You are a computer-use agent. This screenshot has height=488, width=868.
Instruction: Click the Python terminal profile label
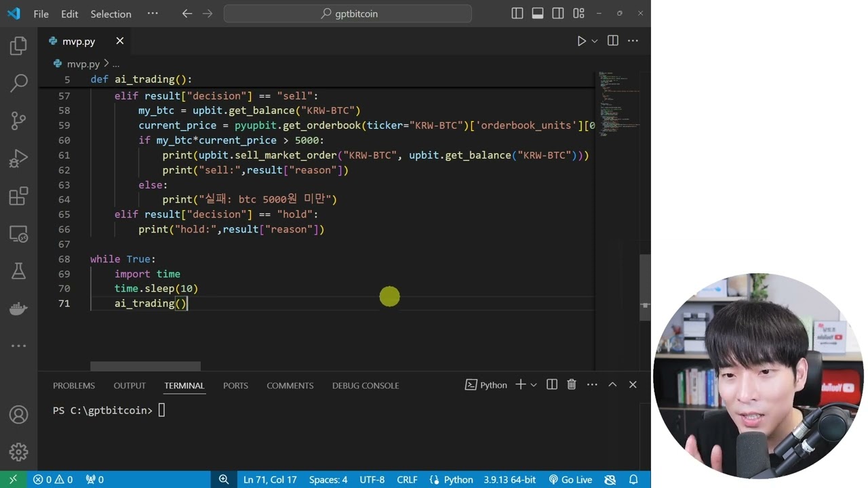click(x=486, y=385)
